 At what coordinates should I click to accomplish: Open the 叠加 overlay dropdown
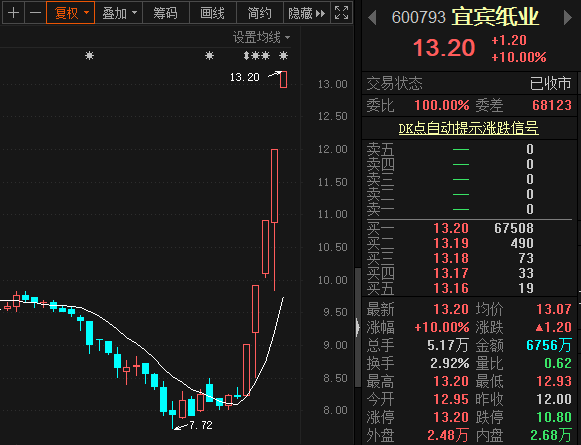coord(119,13)
